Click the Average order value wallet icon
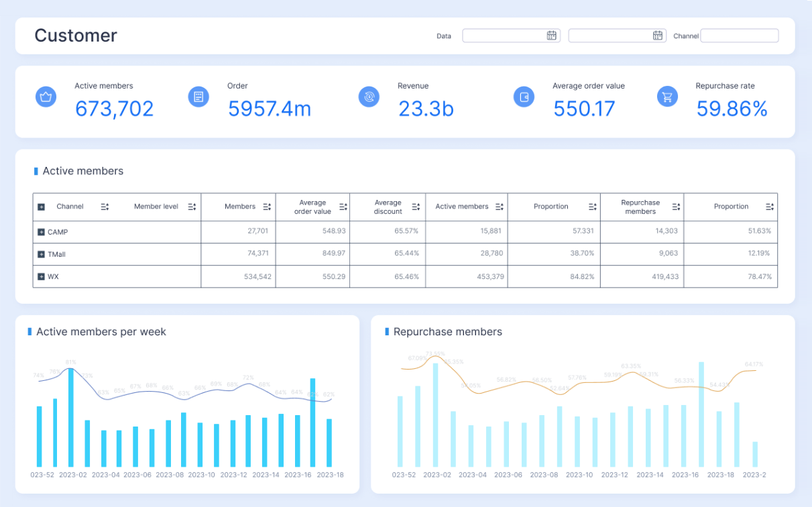The width and height of the screenshot is (812, 507). [x=524, y=97]
